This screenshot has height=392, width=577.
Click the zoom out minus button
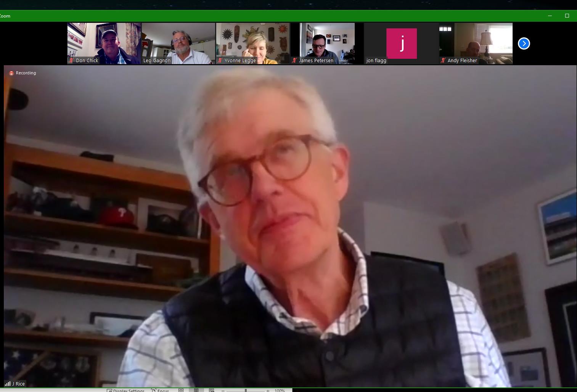(223, 390)
